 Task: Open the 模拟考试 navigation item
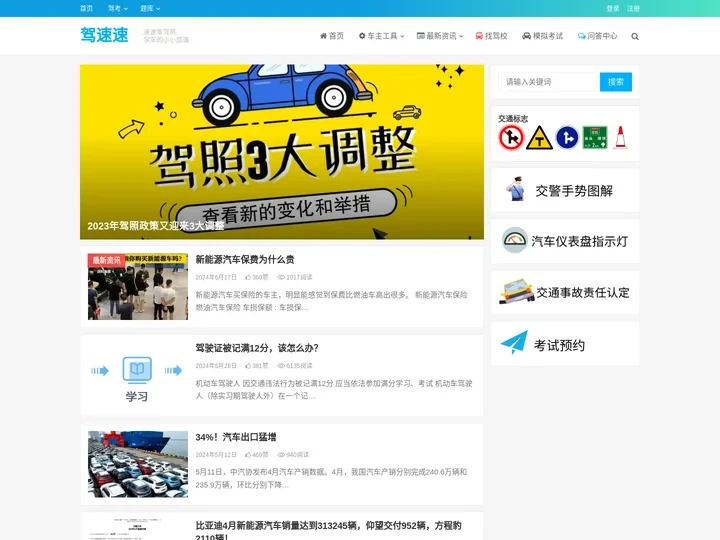pyautogui.click(x=542, y=36)
